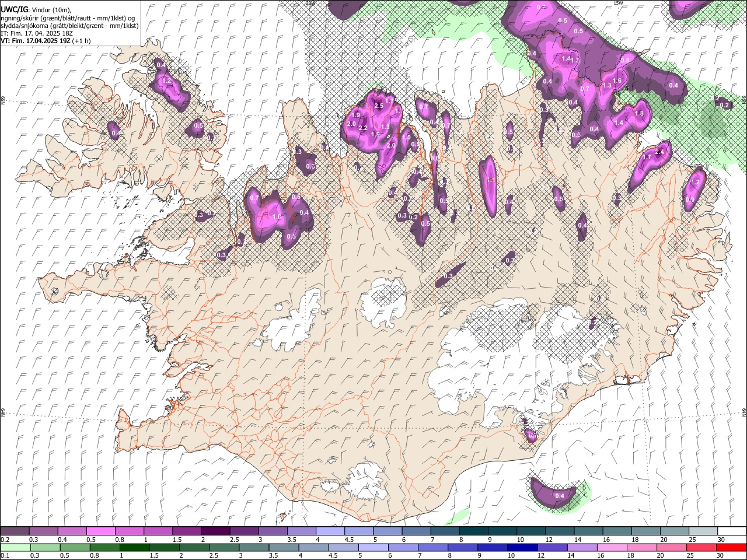Image resolution: width=747 pixels, height=560 pixels.
Task: Click the 'rigning/skúrir (grænt/blátt/rautt' legend description line
Action: [x=69, y=17]
